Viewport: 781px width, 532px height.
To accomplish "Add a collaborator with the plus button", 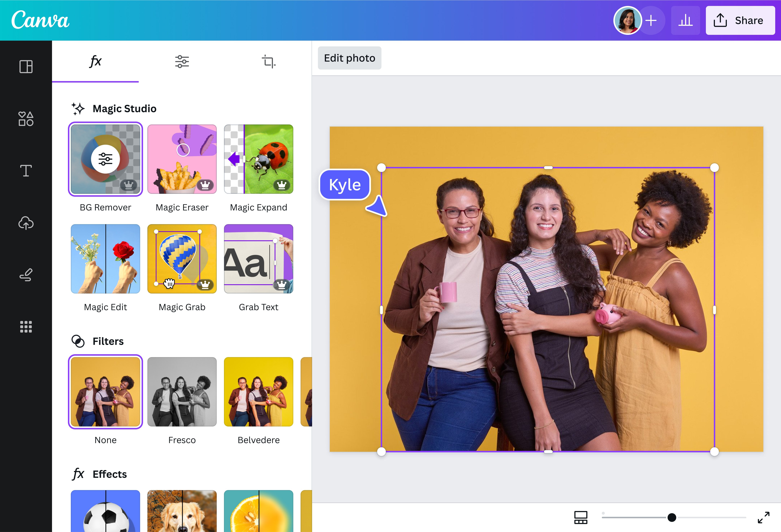I will 651,20.
